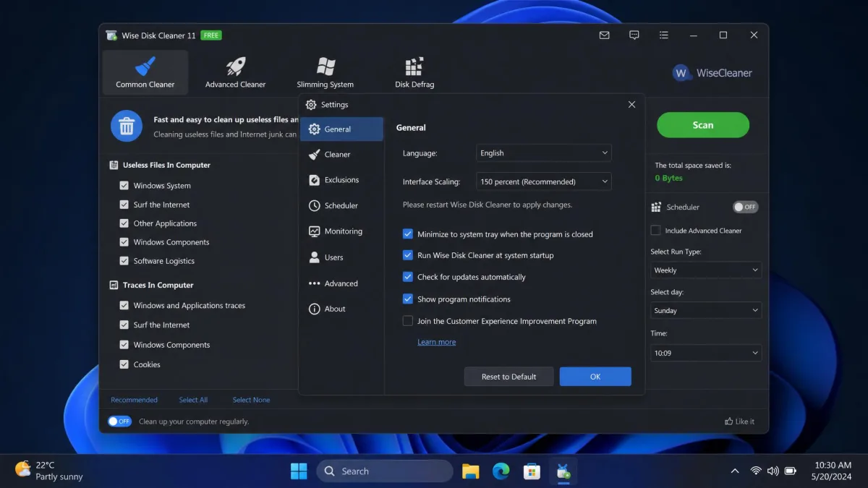Uncheck Other Applications checkbox
The image size is (868, 488).
click(x=124, y=223)
